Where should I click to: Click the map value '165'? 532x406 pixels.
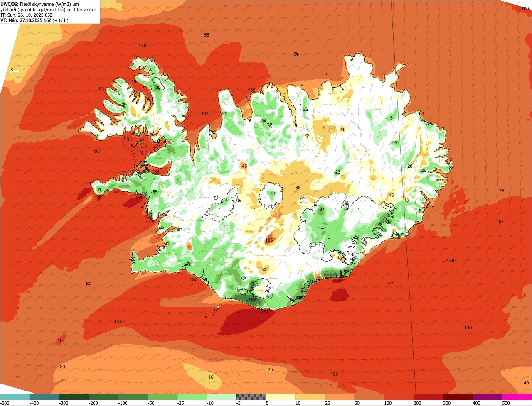point(156,172)
